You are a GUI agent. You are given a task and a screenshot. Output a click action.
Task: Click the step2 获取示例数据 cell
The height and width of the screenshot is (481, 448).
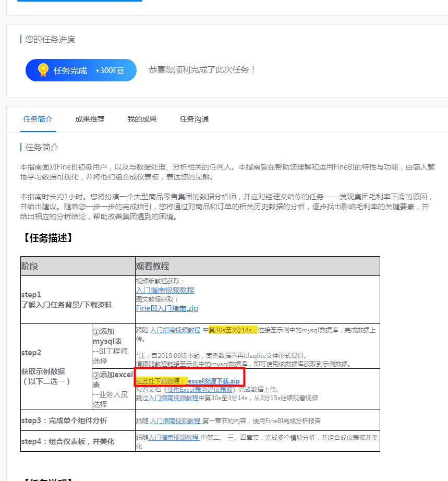[56, 367]
